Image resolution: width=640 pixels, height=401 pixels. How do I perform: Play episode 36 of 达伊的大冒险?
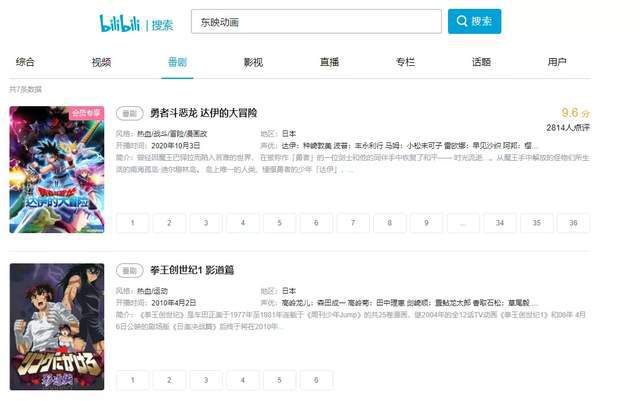coord(573,223)
